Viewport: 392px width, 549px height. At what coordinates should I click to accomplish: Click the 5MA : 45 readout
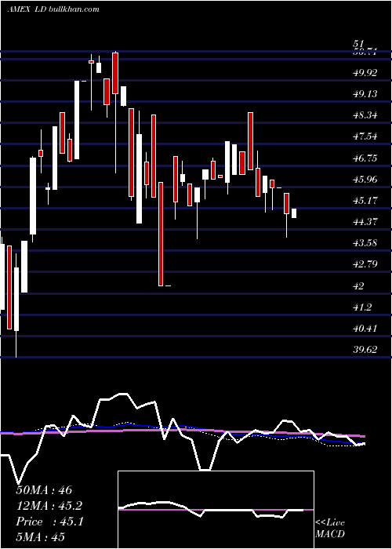click(x=40, y=537)
